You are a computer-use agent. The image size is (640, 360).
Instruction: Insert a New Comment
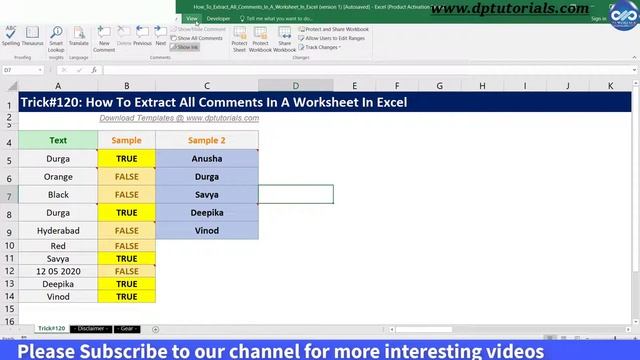[104, 39]
